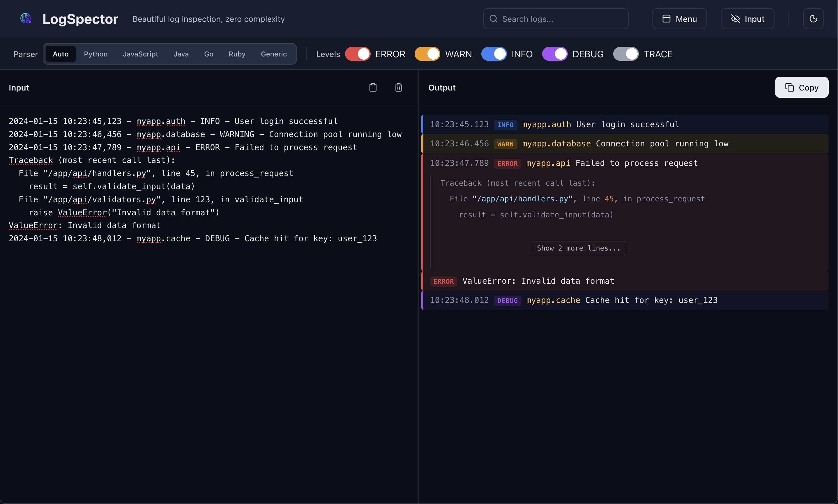The image size is (838, 504).
Task: Switch off the INFO level toggle
Action: pos(494,54)
